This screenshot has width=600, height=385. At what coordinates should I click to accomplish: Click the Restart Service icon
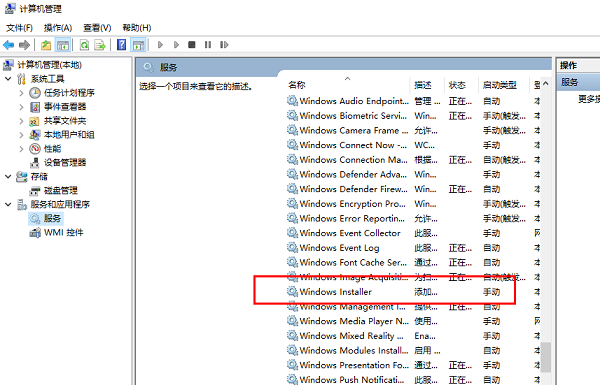pos(224,45)
